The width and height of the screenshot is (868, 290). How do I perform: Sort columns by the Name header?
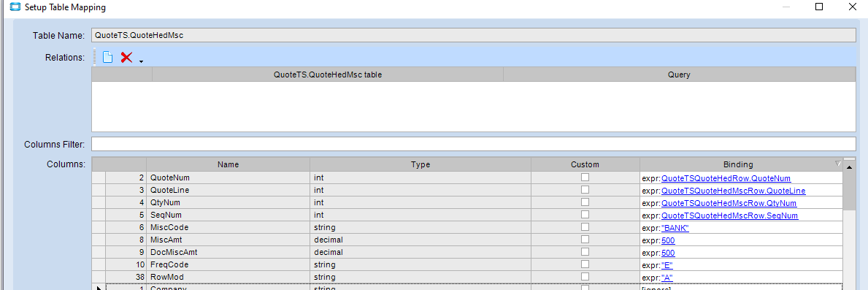coord(228,164)
